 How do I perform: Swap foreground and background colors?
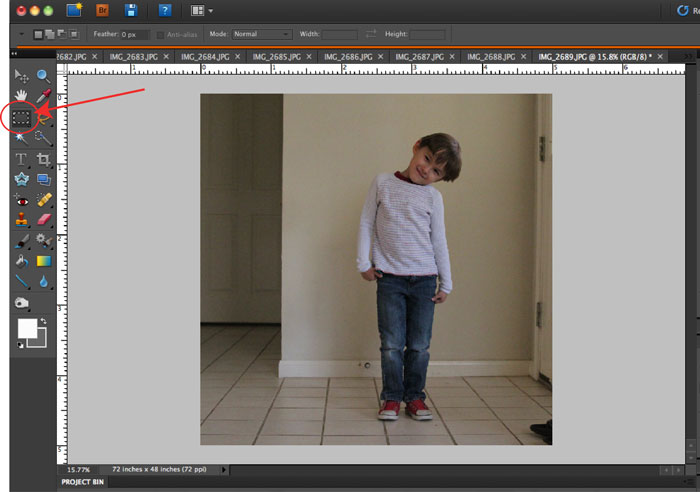coord(43,321)
